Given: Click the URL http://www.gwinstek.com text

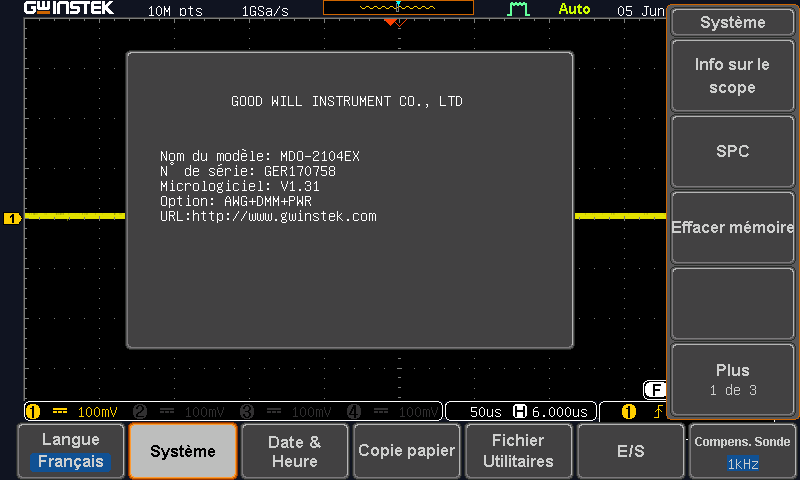Looking at the screenshot, I should [268, 216].
